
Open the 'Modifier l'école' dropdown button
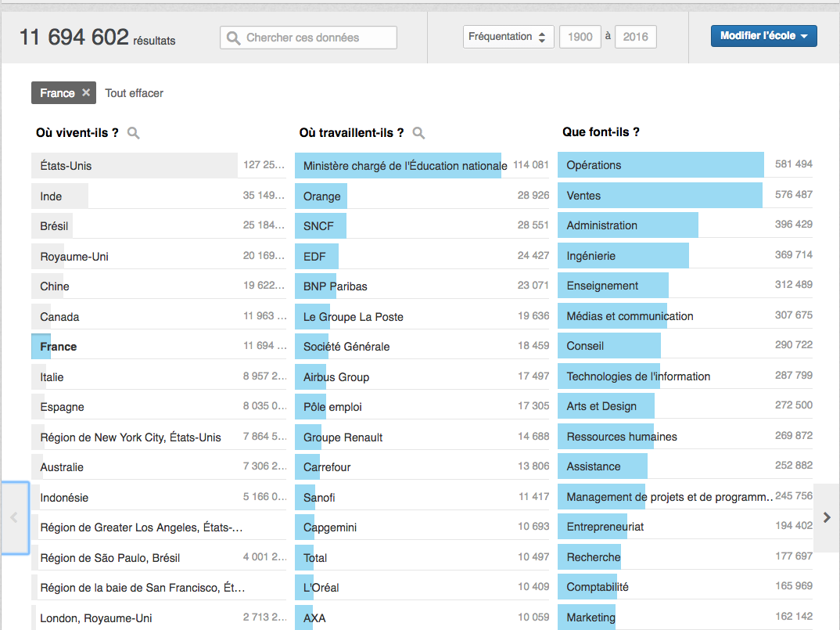pyautogui.click(x=763, y=36)
